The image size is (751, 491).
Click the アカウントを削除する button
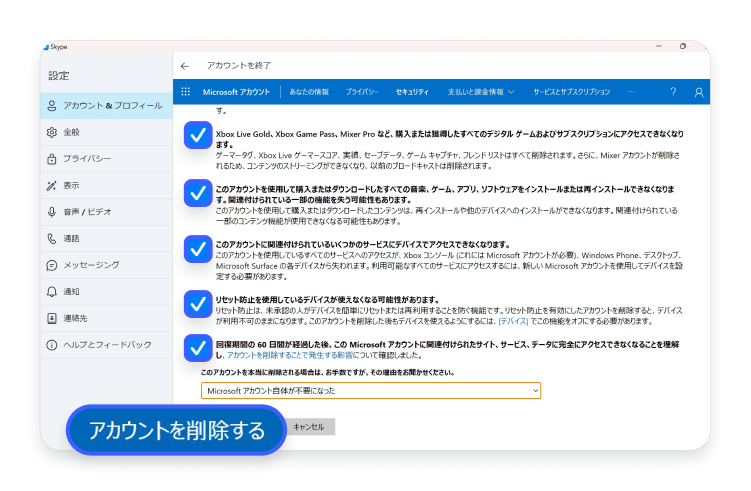(176, 430)
